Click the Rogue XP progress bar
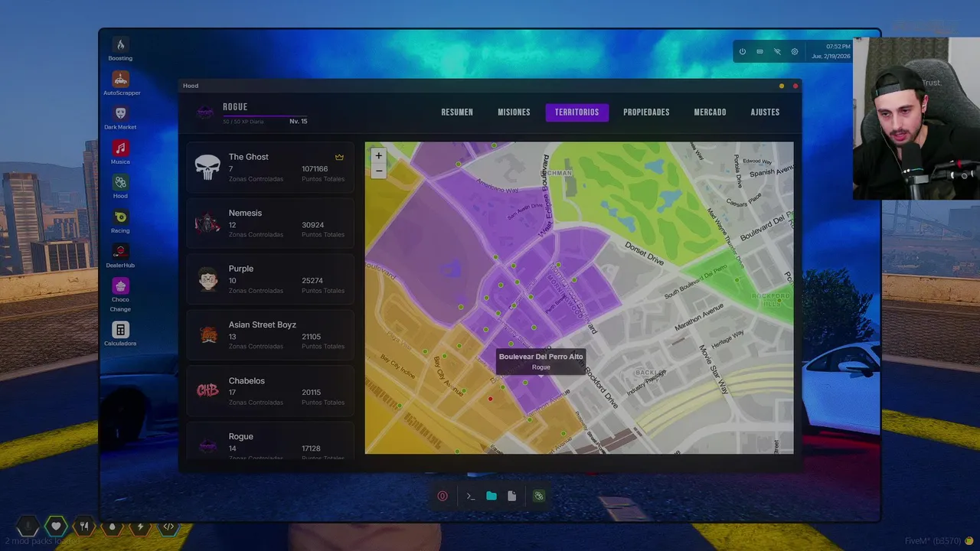Viewport: 980px width, 551px height. click(x=265, y=116)
